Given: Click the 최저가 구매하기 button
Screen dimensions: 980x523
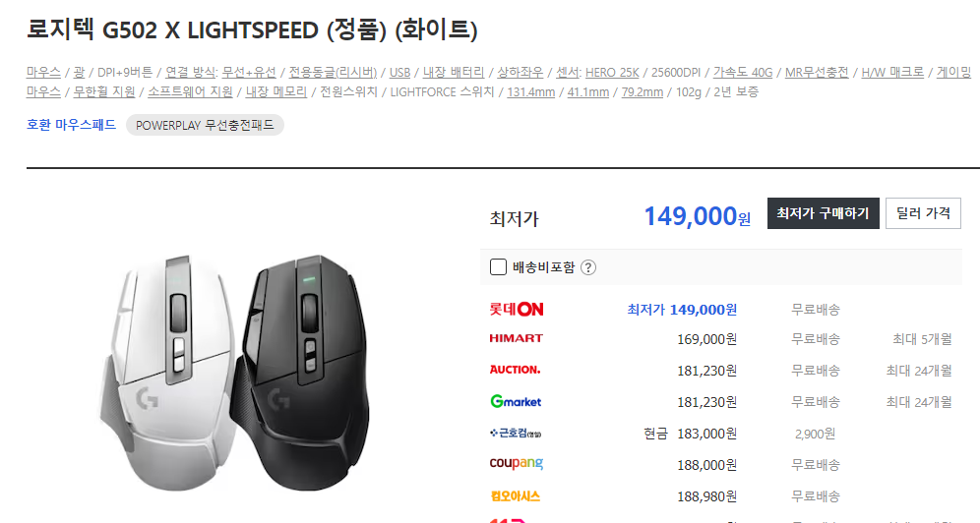Looking at the screenshot, I should point(824,213).
